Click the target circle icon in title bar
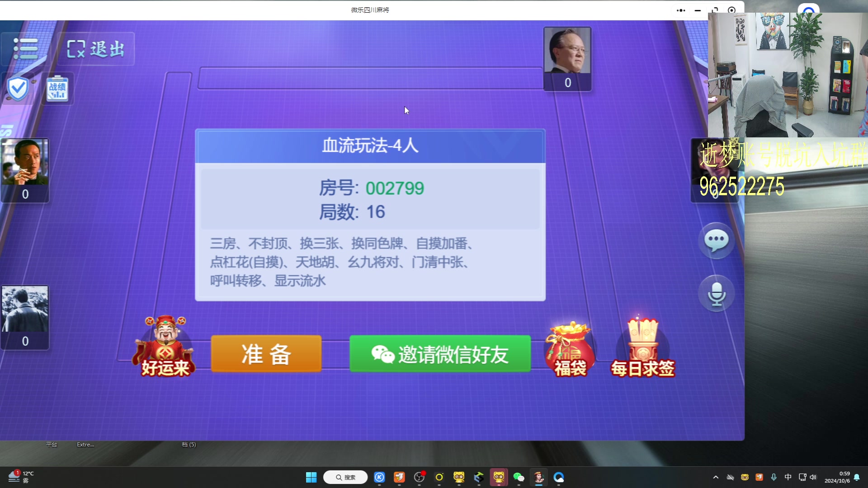Screen dimensions: 868x488 (x=731, y=10)
